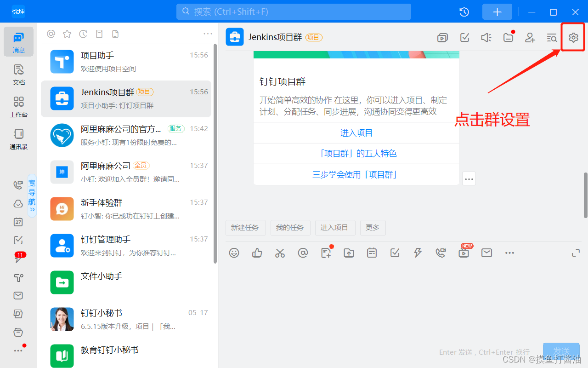Open the 钉钉小秘书 conversation
The image size is (588, 368).
(x=126, y=320)
